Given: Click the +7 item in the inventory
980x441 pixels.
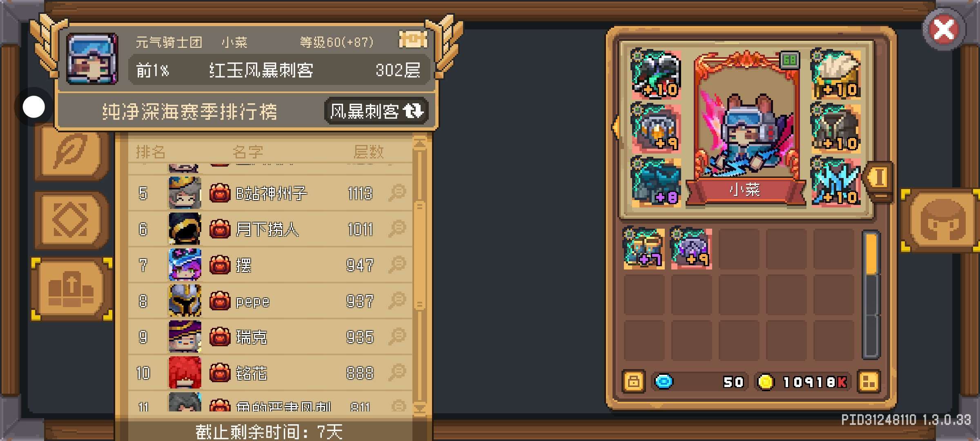Looking at the screenshot, I should click(x=644, y=249).
